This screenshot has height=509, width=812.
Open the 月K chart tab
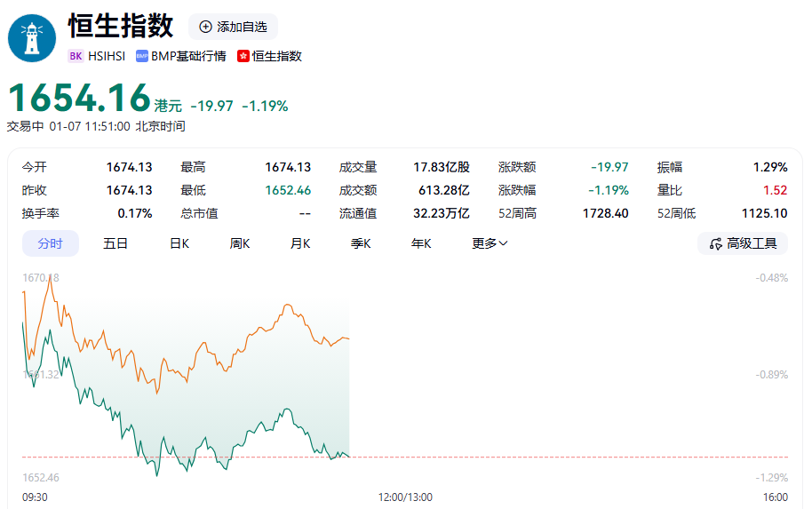click(x=300, y=243)
